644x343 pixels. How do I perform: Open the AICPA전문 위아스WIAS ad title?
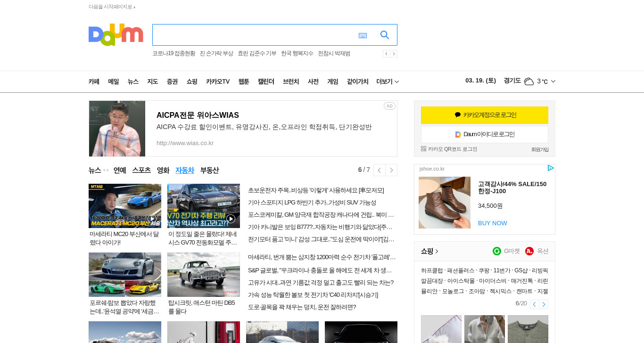[198, 115]
